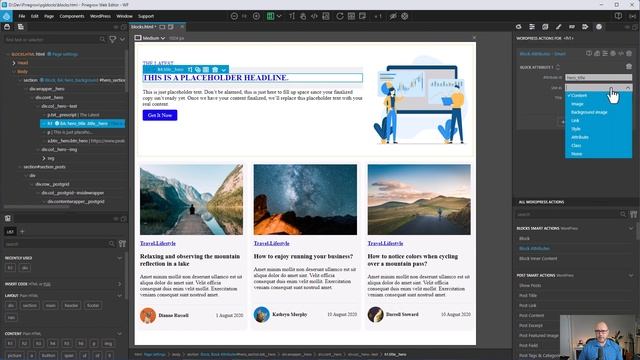Click the tree panel icon next to the library icon

point(20,27)
